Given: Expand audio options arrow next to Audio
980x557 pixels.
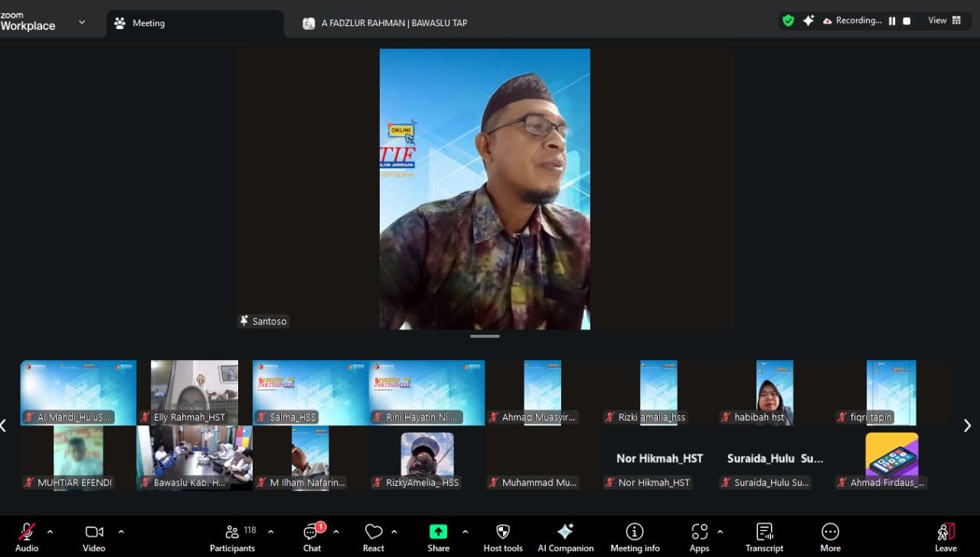Looking at the screenshot, I should point(51,531).
